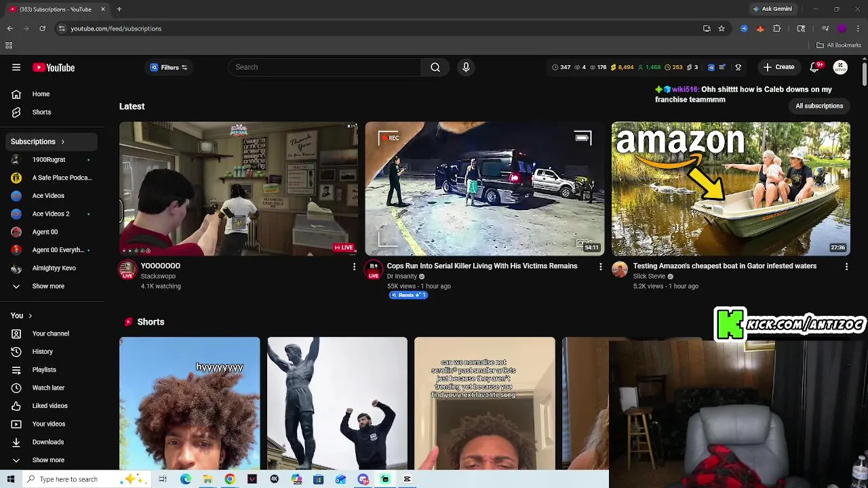Open a new browser tab
Screen dimensions: 868x488
(119, 9)
